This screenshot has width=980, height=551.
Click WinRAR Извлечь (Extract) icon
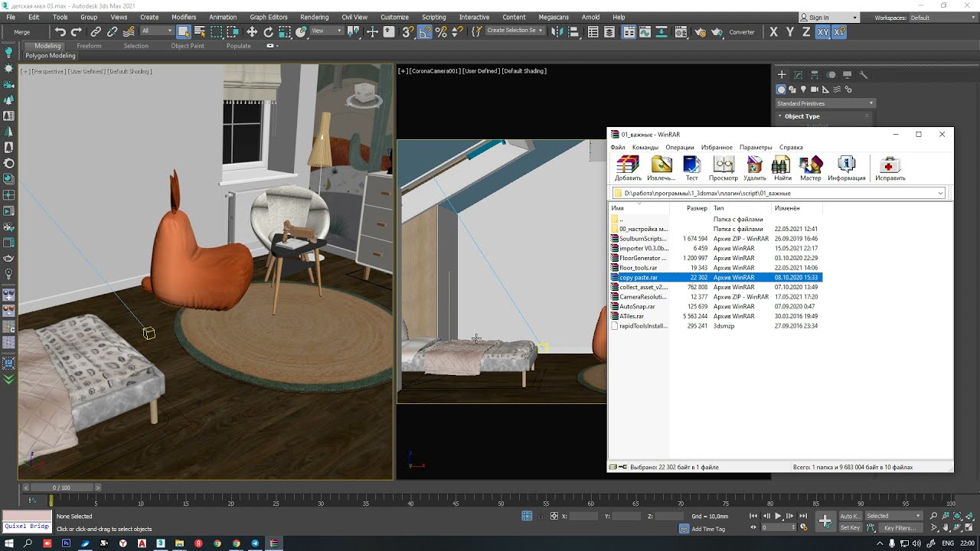(661, 168)
